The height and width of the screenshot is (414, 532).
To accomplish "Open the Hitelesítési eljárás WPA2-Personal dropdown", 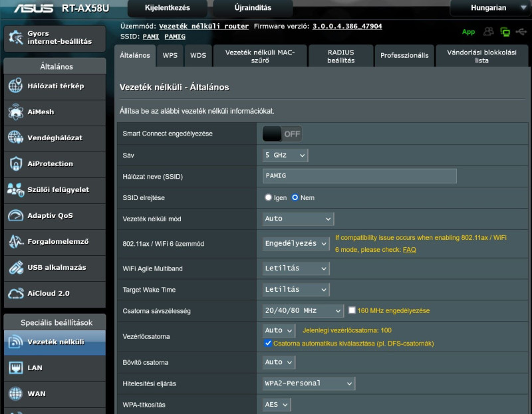I will [x=309, y=383].
